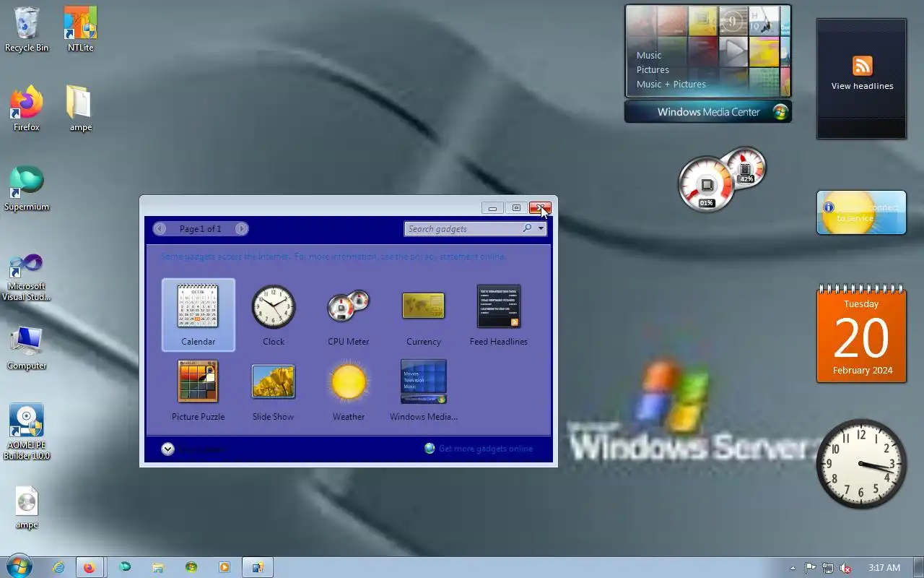
Task: Click the analog clock gadget on the desktop
Action: [861, 464]
